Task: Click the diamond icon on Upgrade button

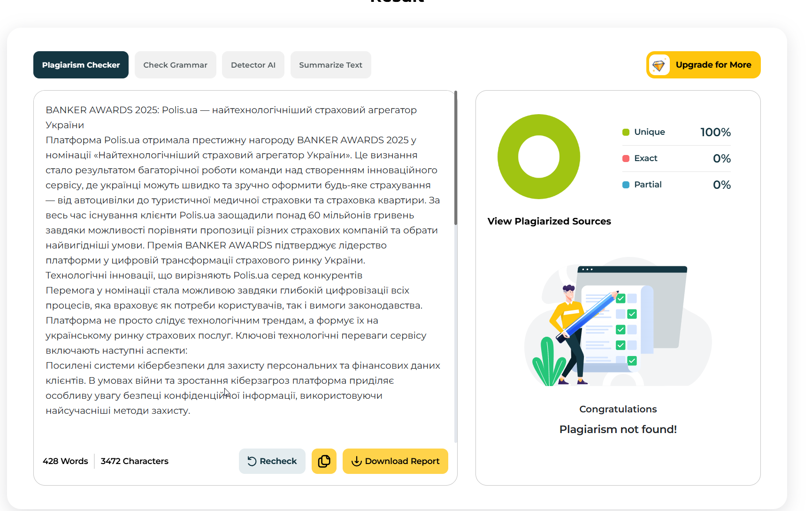Action: point(659,65)
